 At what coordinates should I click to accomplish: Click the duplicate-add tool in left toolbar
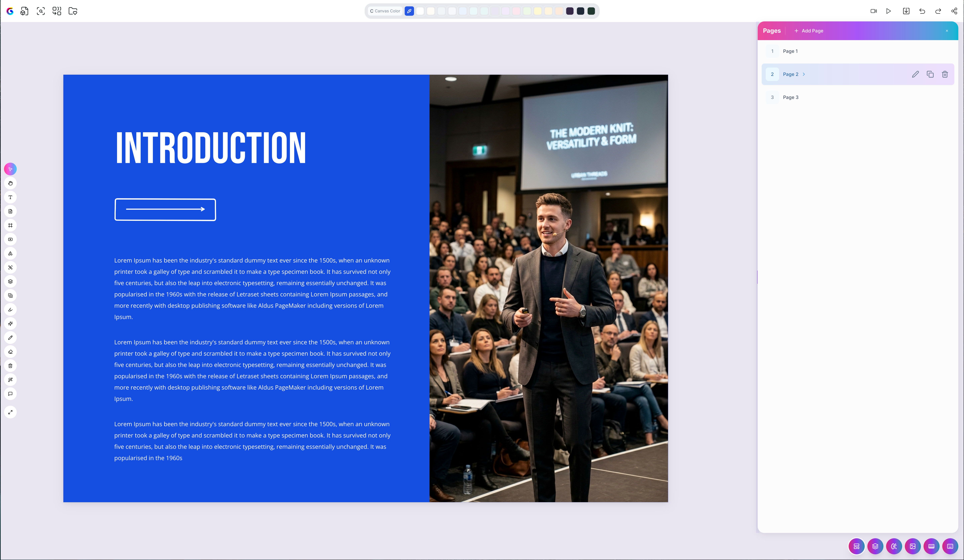[x=10, y=296]
